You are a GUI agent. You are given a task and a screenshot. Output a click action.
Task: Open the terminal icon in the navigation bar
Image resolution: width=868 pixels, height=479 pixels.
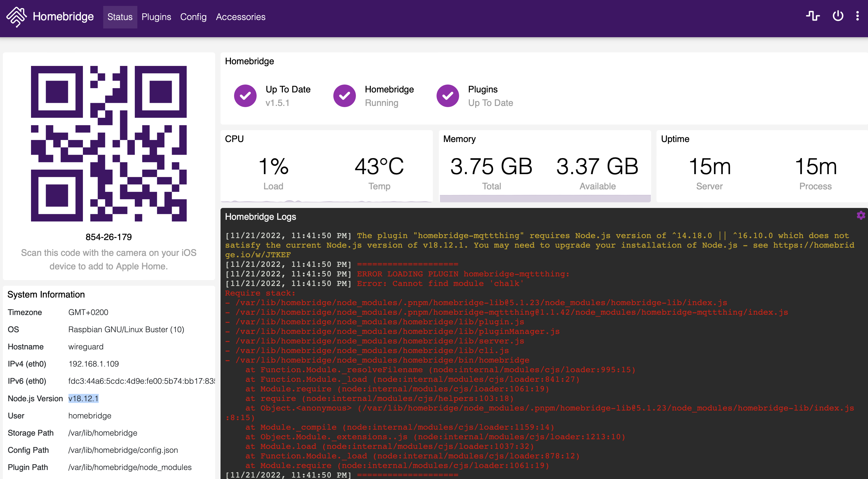[813, 16]
